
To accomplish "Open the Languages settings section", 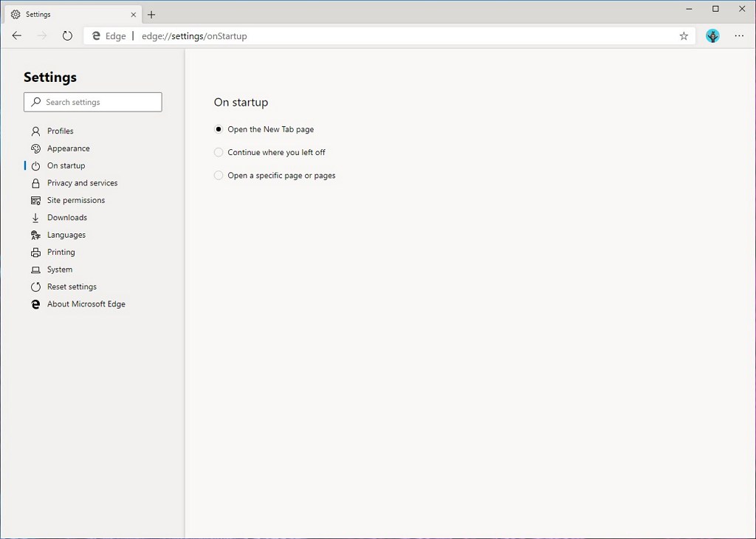I will [66, 236].
